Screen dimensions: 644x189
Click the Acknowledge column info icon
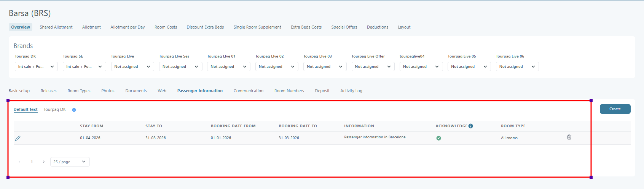click(471, 126)
